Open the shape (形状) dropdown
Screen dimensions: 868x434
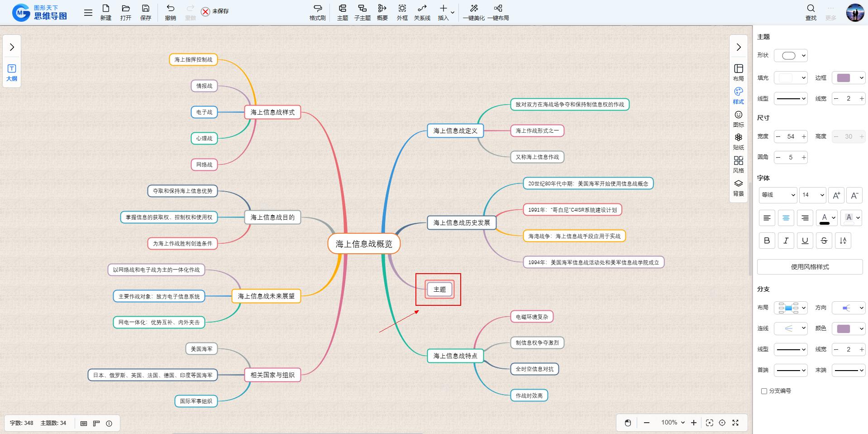coord(791,56)
